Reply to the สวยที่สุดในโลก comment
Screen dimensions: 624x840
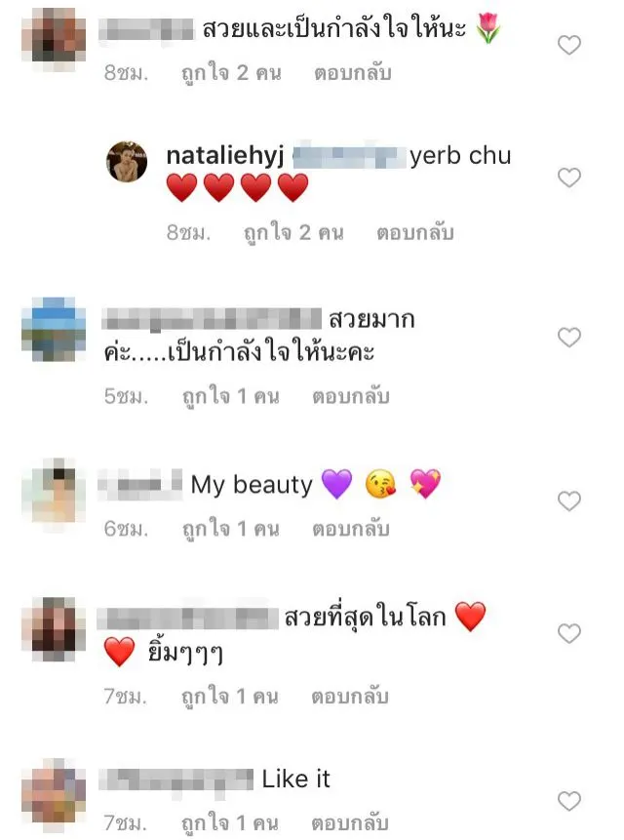pyautogui.click(x=350, y=697)
